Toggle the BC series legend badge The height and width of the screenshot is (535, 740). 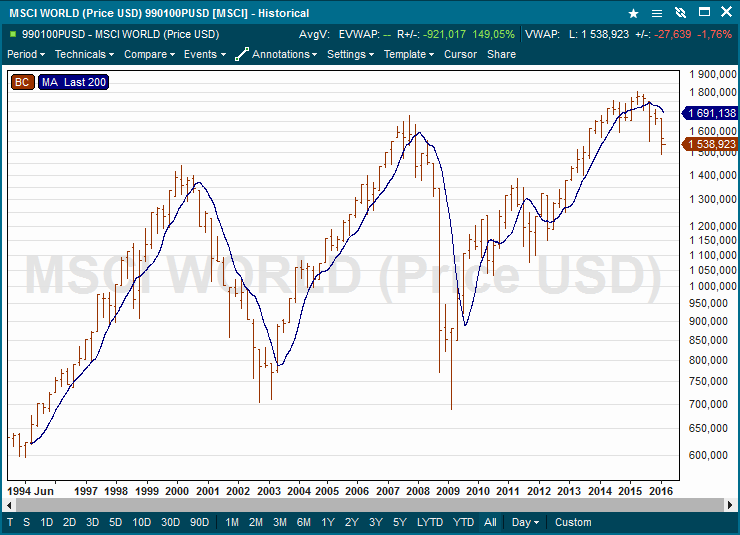22,82
